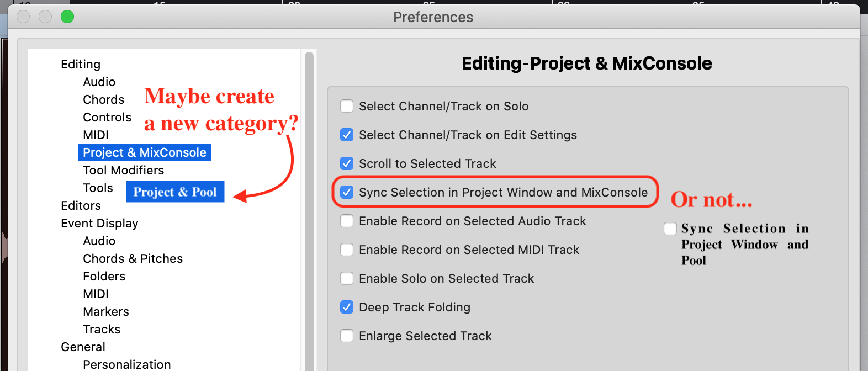Go to Chords & Pitches under Event Display
This screenshot has width=868, height=371.
click(133, 258)
